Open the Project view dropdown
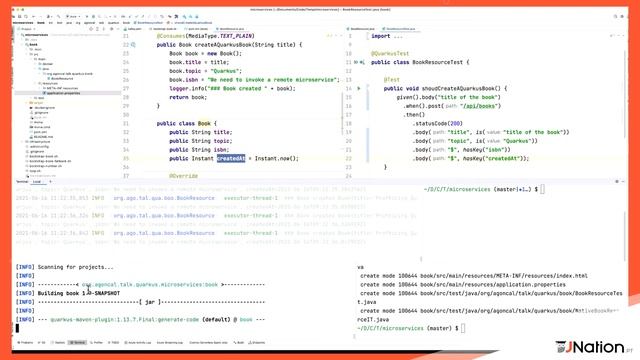Viewport: 640px width, 360px height. point(27,29)
